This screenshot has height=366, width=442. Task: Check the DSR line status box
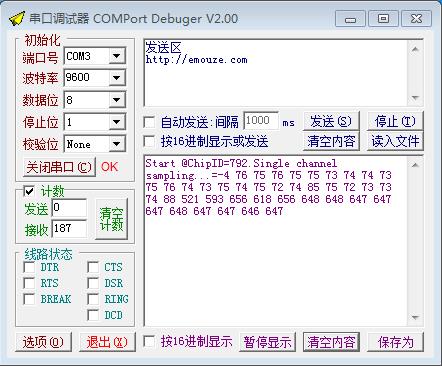[93, 283]
